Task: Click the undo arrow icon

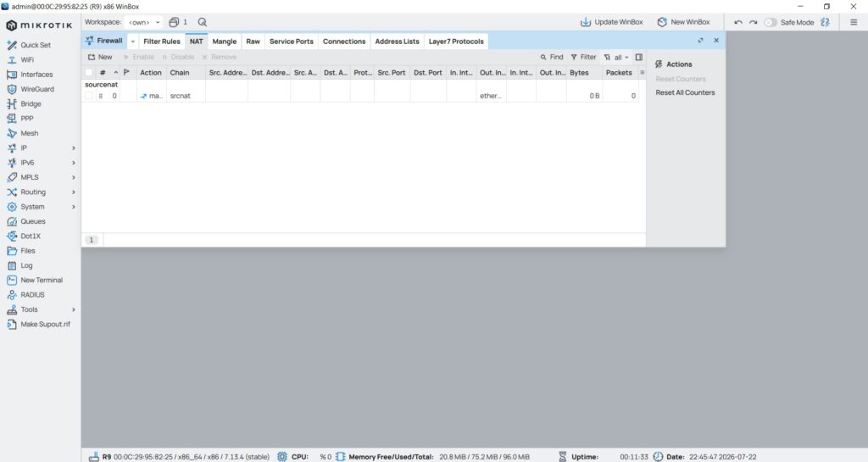Action: 738,22
